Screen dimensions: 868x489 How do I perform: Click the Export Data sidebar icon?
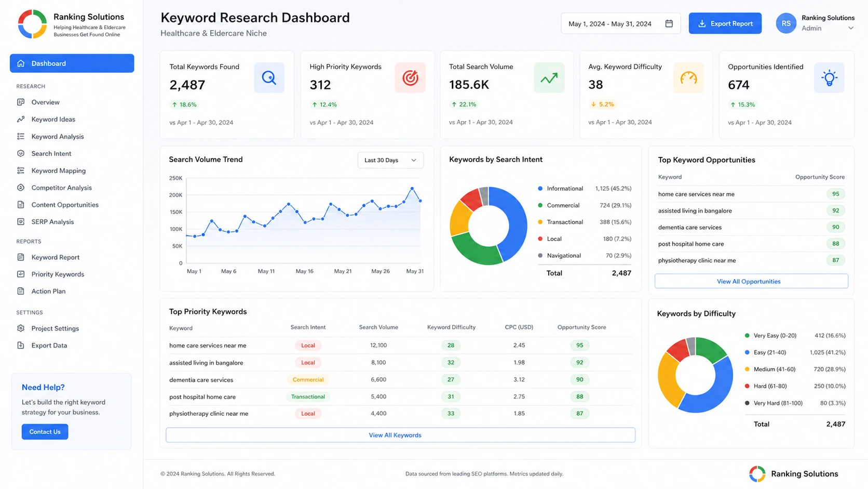pos(21,346)
